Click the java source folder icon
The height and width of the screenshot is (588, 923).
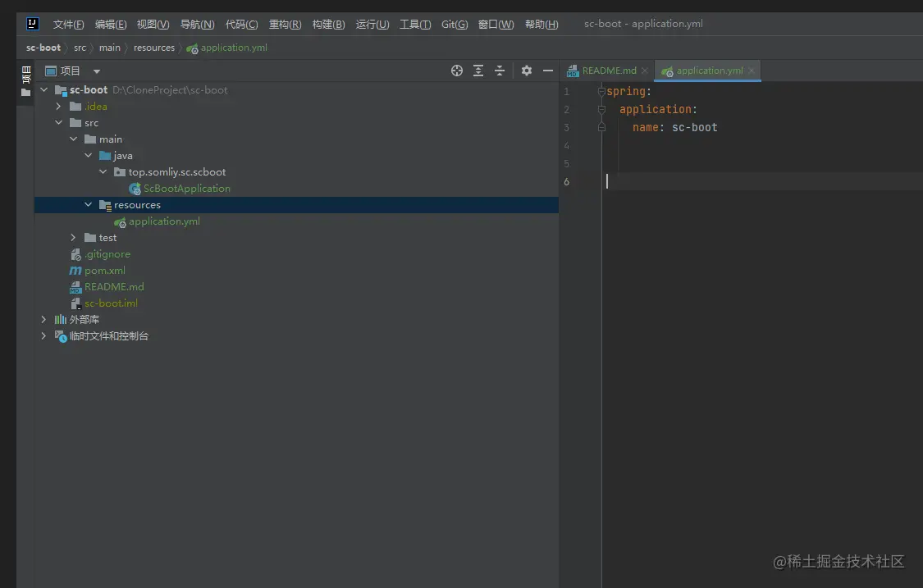[x=105, y=155]
